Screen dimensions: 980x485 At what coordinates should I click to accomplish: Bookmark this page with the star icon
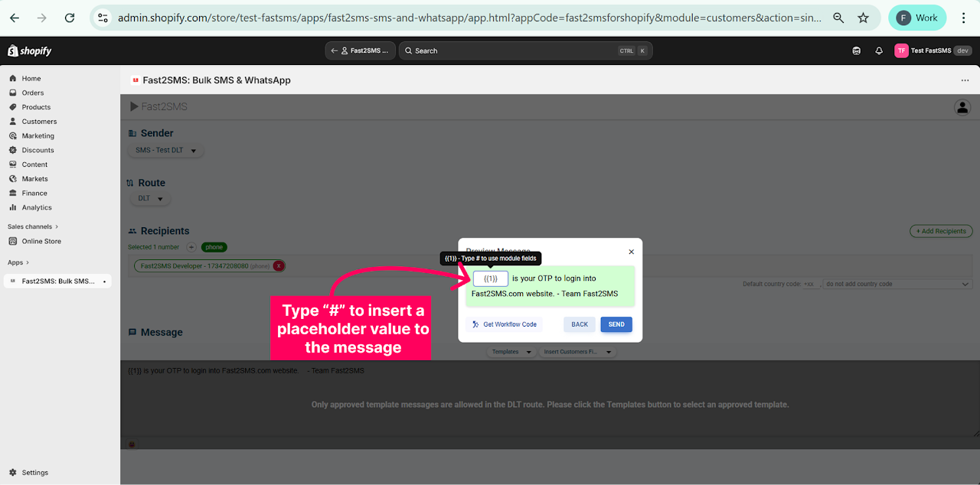click(863, 18)
